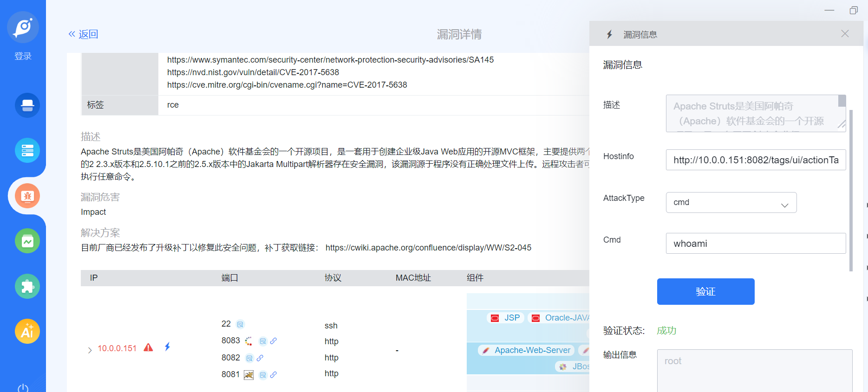This screenshot has height=392, width=868.
Task: Open the hat-shaped sidebar module
Action: pos(27,105)
